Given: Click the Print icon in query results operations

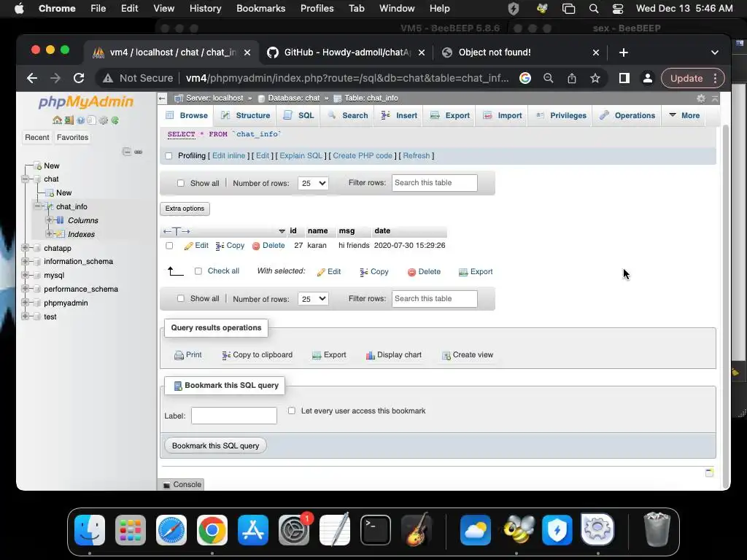Looking at the screenshot, I should click(x=179, y=355).
